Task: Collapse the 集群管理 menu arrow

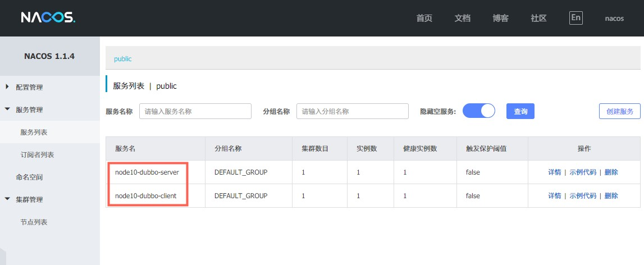Action: (7, 199)
